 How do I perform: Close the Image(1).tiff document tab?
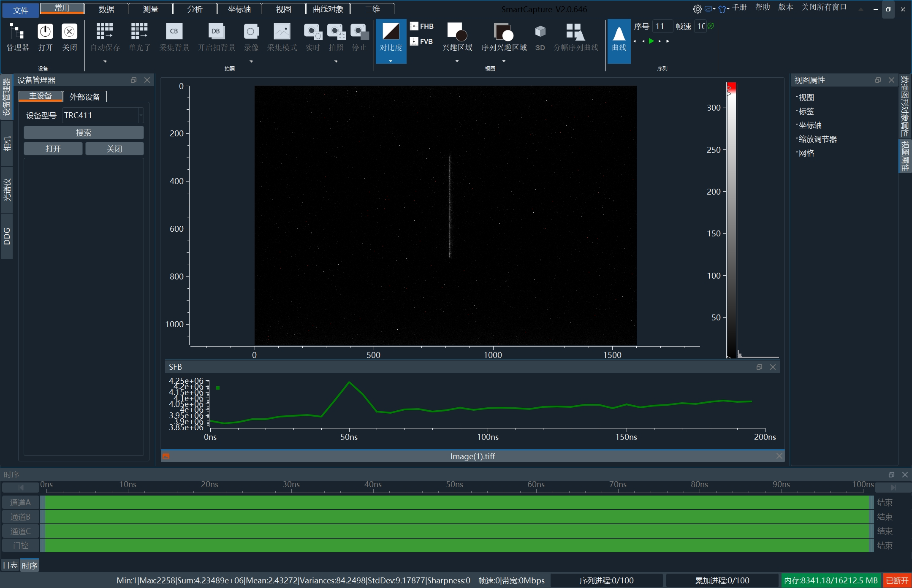tap(779, 456)
